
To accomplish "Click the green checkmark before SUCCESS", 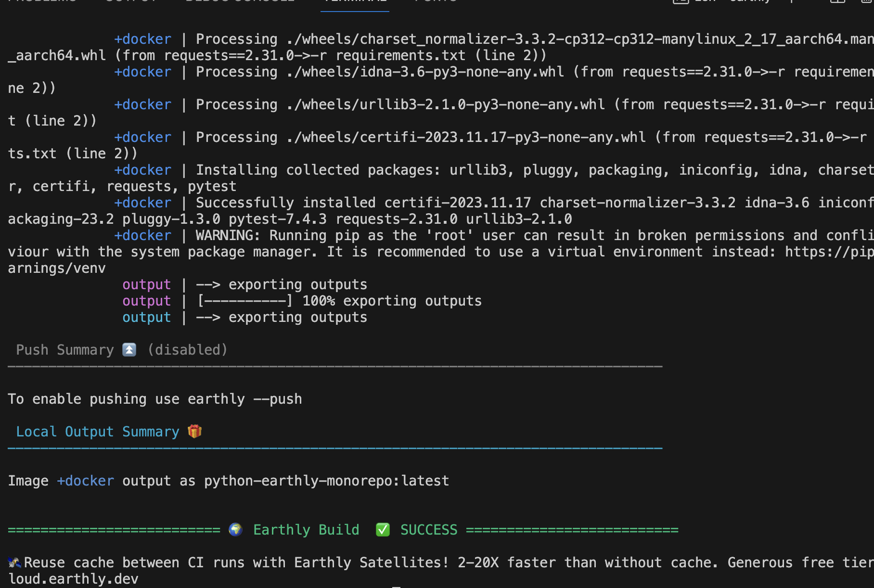I will click(x=383, y=530).
